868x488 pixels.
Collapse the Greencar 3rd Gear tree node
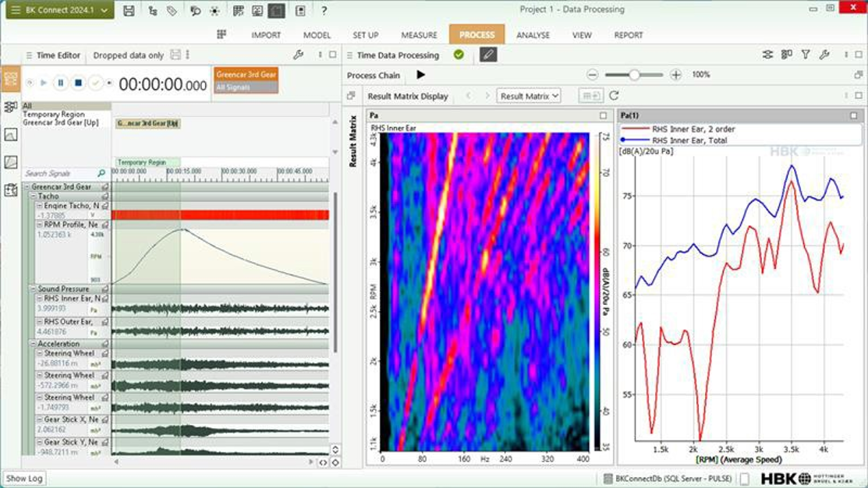[27, 187]
